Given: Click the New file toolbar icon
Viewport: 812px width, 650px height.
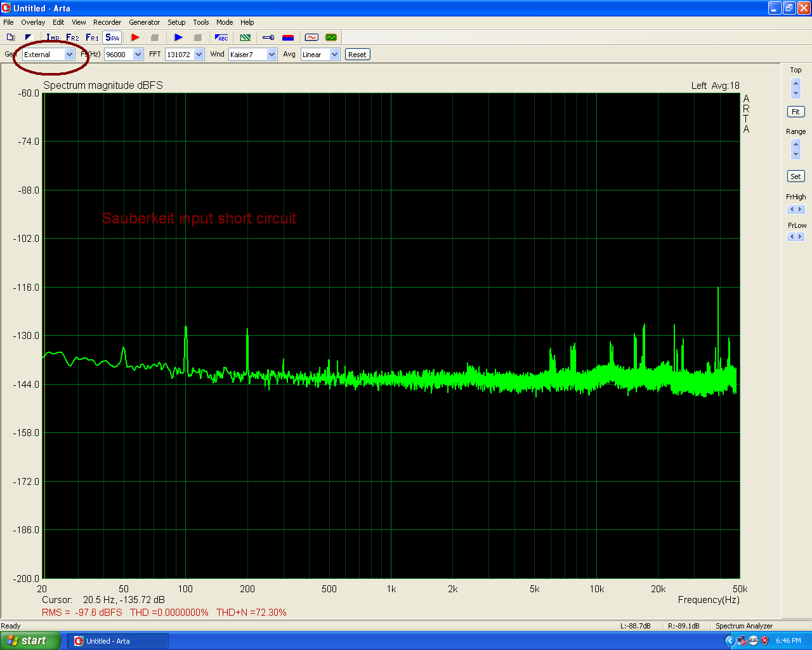Looking at the screenshot, I should (x=10, y=37).
